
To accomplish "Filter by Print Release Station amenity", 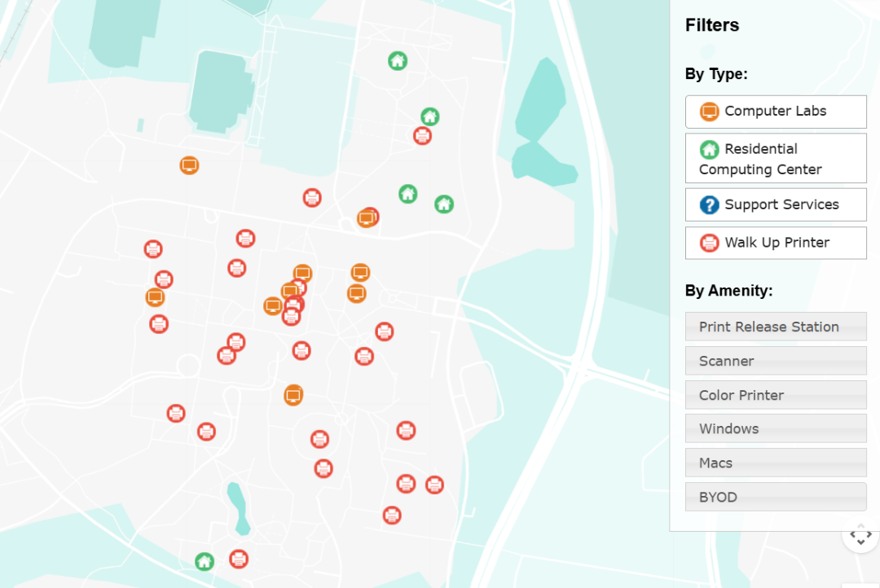I will point(775,327).
